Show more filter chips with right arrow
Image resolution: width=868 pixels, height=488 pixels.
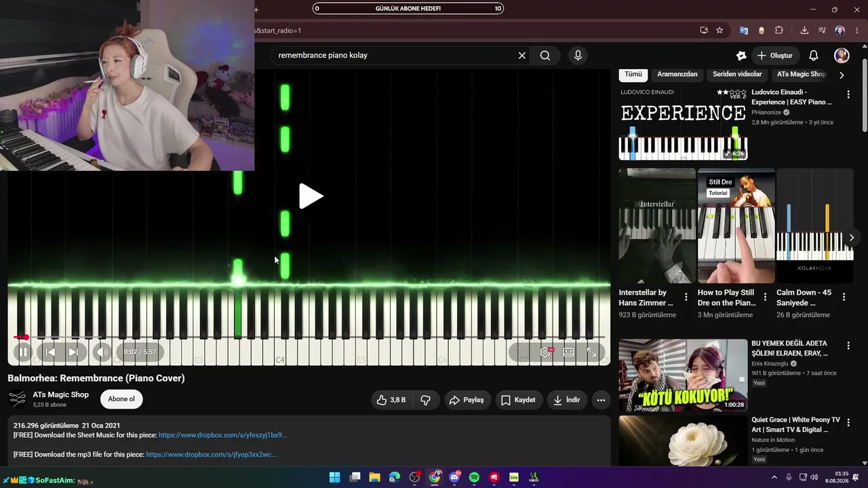842,75
